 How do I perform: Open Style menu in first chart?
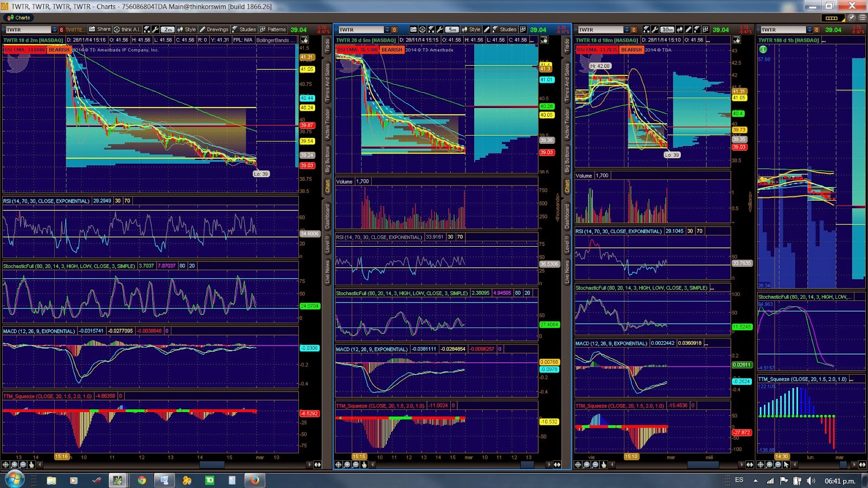point(187,29)
